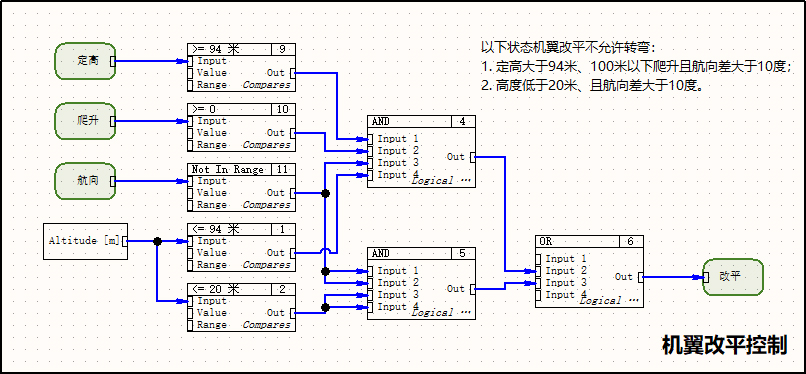Image resolution: width=806 pixels, height=374 pixels.
Task: Click Input 3 pin of AND block 5
Action: tap(370, 295)
